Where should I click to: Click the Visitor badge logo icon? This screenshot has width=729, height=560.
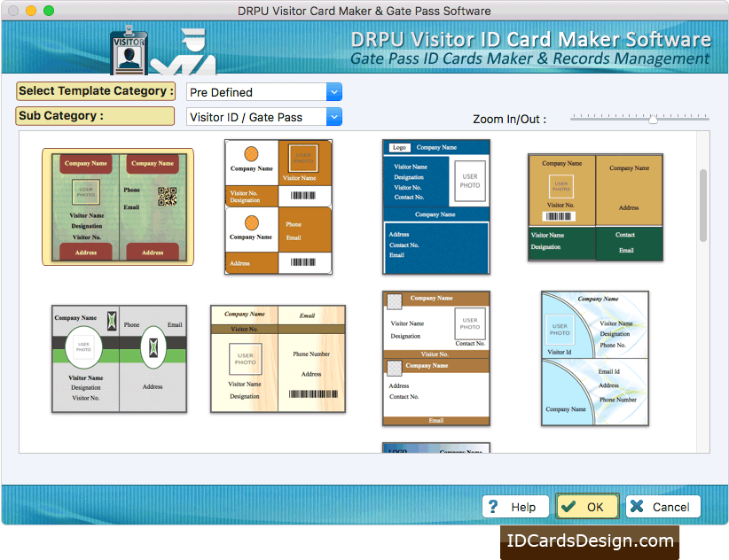click(x=129, y=51)
